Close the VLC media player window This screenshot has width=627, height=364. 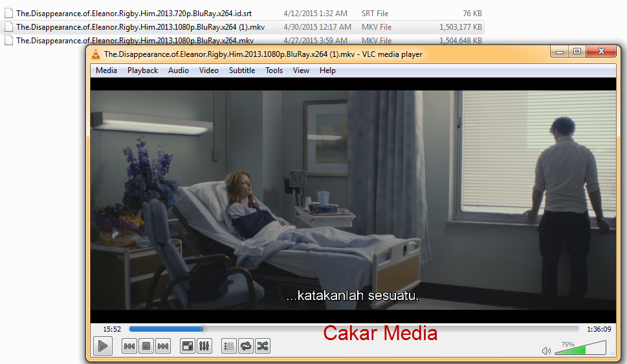[601, 52]
